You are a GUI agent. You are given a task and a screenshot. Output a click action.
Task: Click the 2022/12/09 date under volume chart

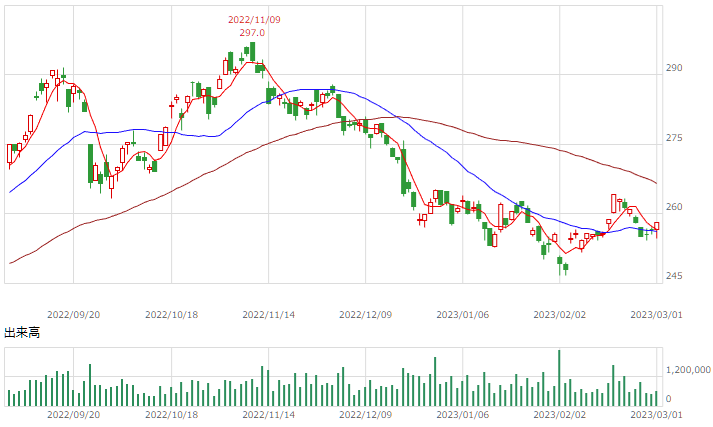point(366,415)
